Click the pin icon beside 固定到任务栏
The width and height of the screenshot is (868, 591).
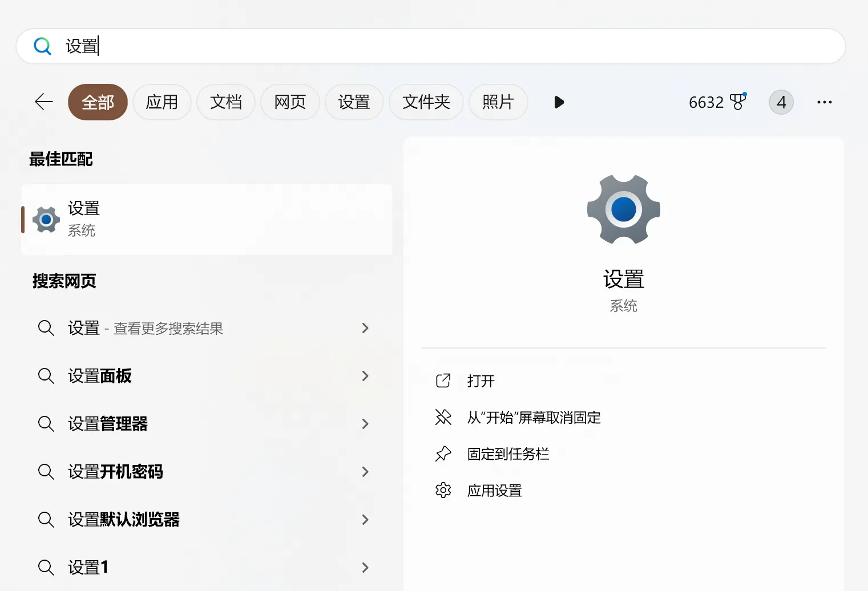point(443,454)
